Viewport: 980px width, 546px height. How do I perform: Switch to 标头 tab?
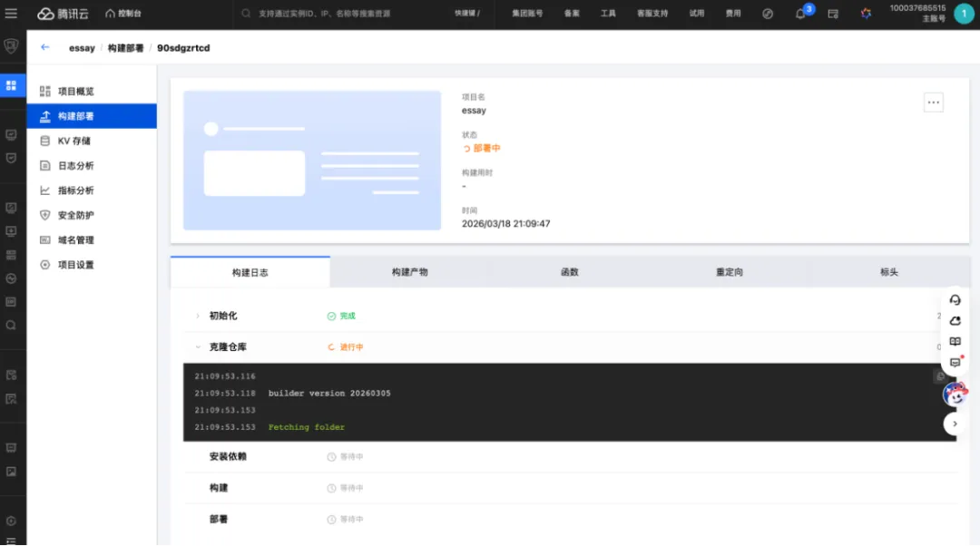point(888,272)
